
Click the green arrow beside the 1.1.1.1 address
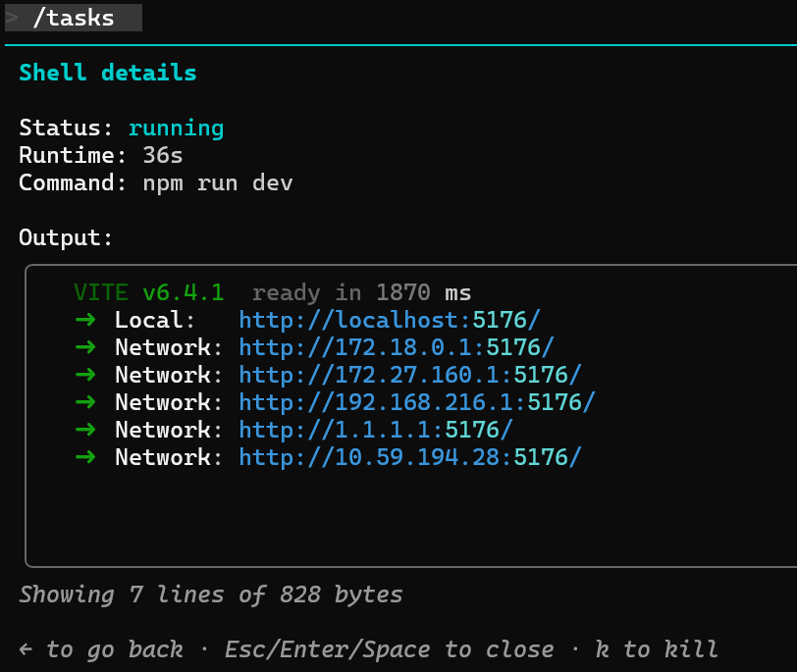click(x=85, y=430)
